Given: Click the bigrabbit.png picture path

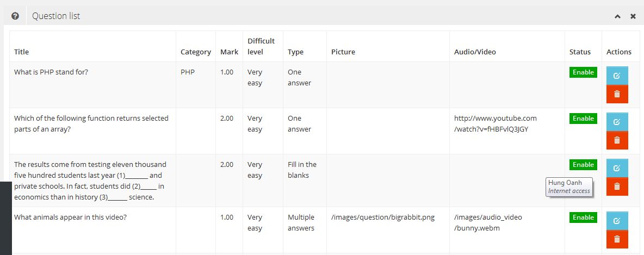Looking at the screenshot, I should point(382,217).
